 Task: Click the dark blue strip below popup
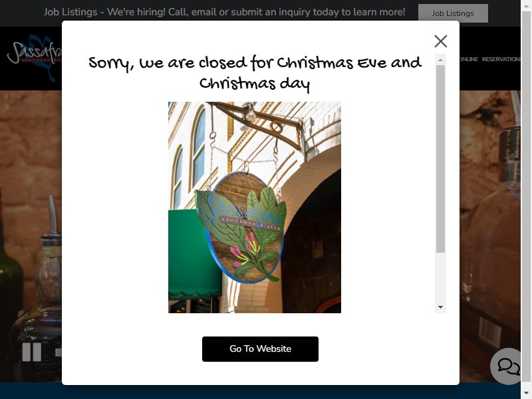click(x=260, y=392)
